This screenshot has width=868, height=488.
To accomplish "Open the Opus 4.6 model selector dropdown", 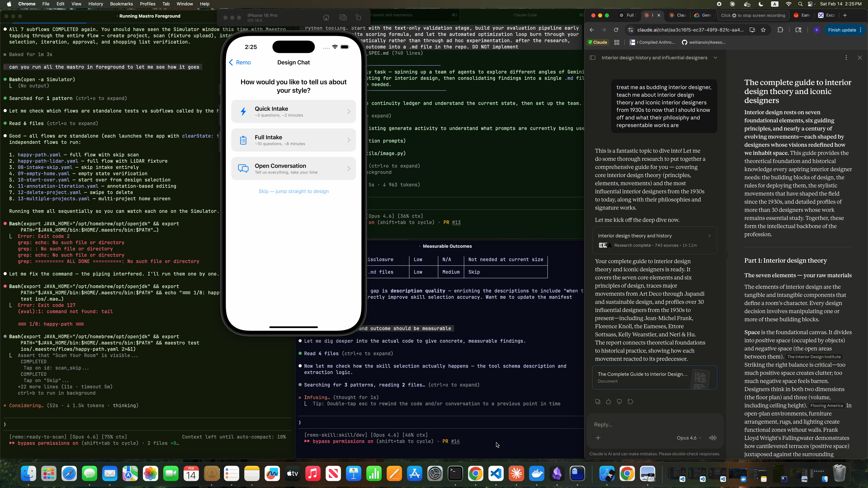I will tap(689, 438).
